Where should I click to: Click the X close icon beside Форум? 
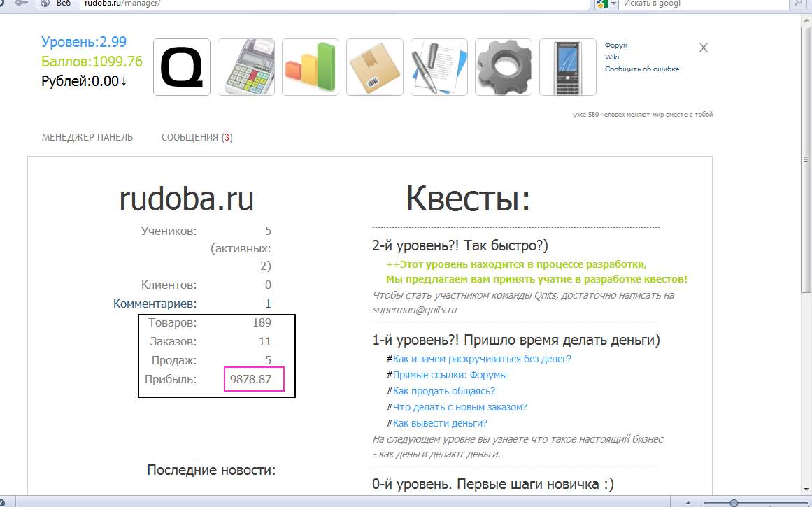point(704,48)
